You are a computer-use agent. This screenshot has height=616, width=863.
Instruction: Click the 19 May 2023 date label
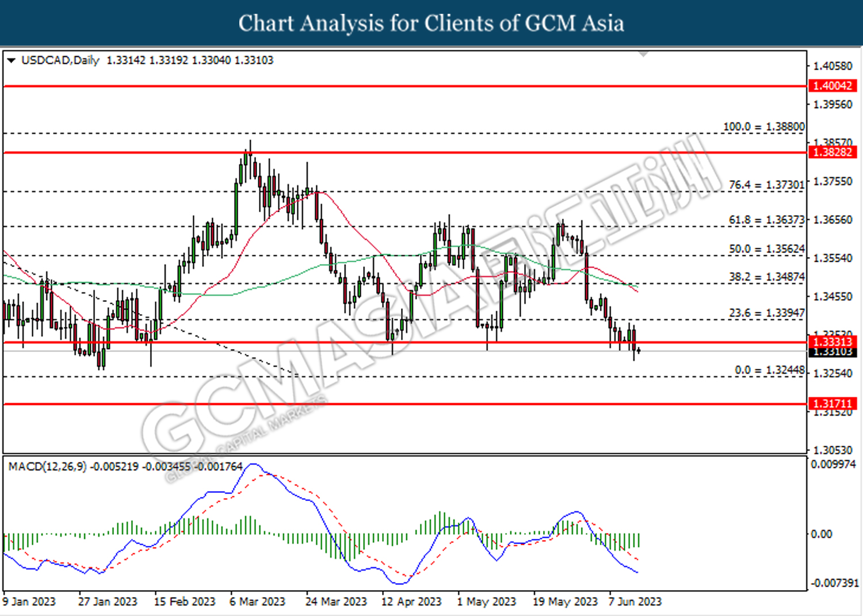566,602
